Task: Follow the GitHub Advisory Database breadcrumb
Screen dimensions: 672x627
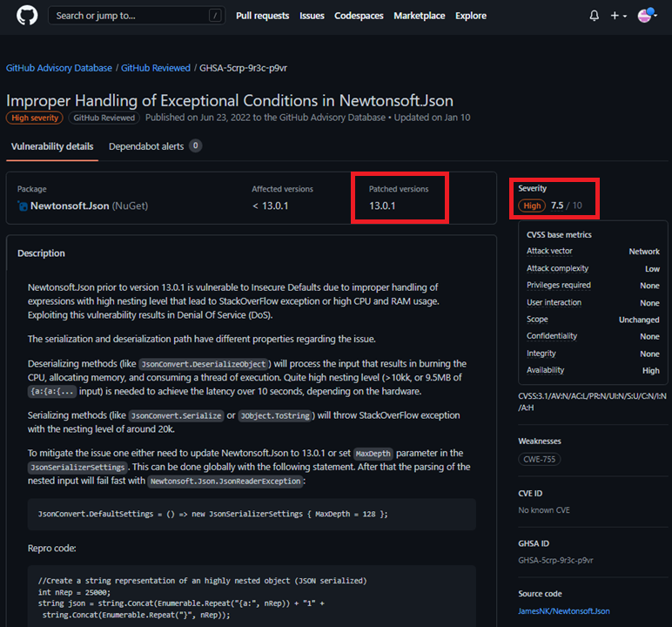Action: [59, 68]
